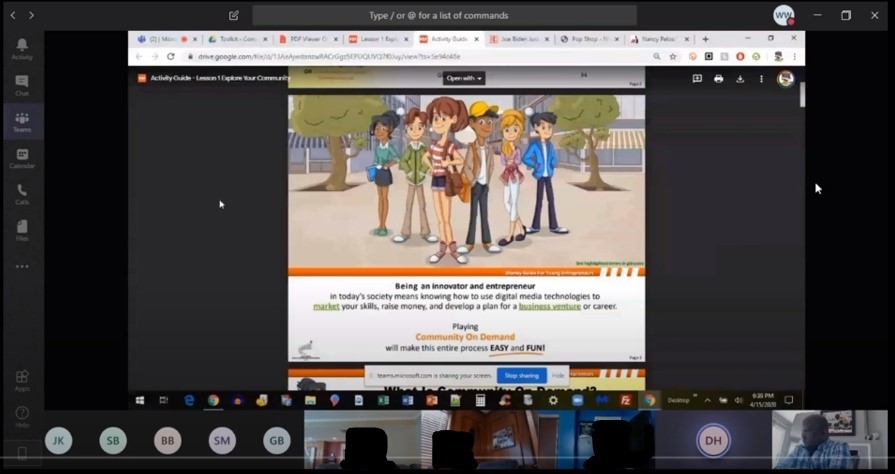
Task: Open PowerPoint from the shared taskbar
Action: 432,400
